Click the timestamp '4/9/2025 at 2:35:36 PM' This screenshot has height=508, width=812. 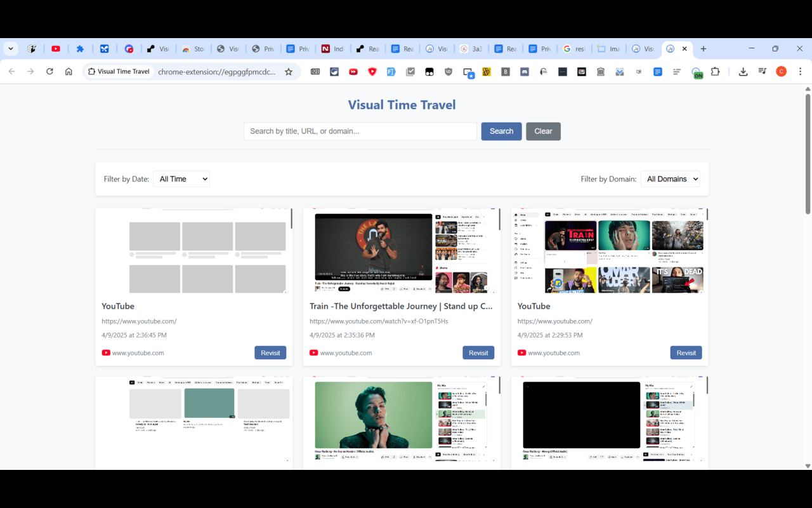click(x=342, y=335)
